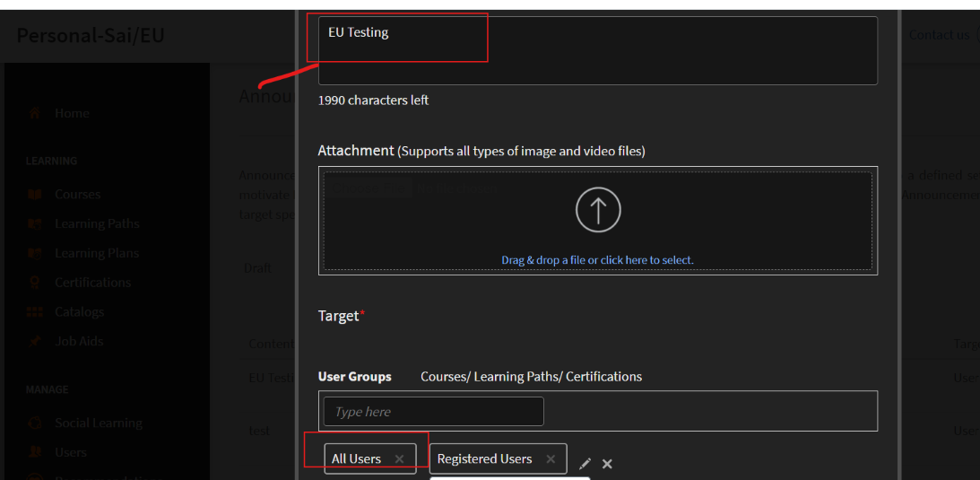Open Social Learning in the sidebar
This screenshot has height=480, width=980.
[x=98, y=423]
